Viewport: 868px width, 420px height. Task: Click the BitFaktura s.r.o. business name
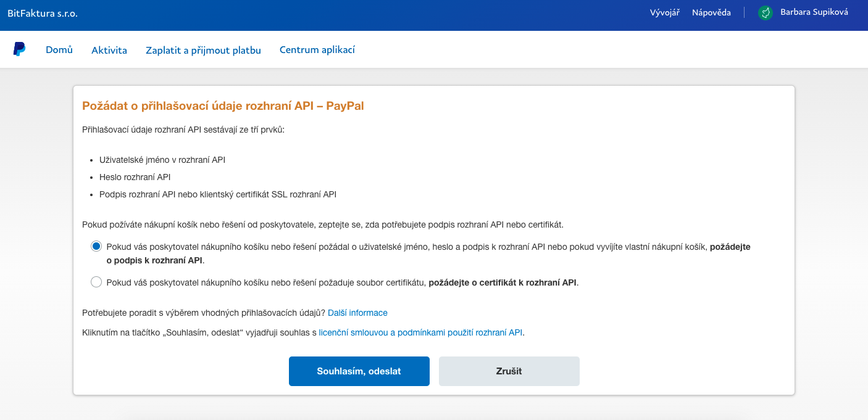point(43,13)
